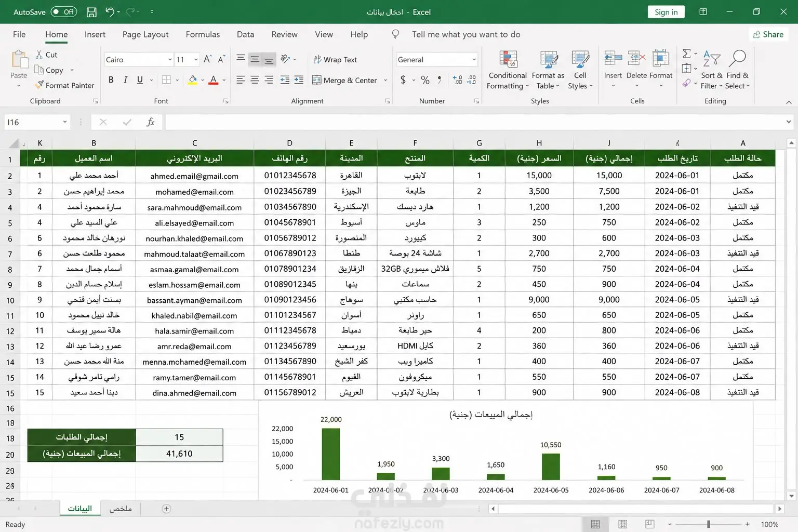Collapse the ribbon
This screenshot has width=798, height=532.
[x=789, y=102]
